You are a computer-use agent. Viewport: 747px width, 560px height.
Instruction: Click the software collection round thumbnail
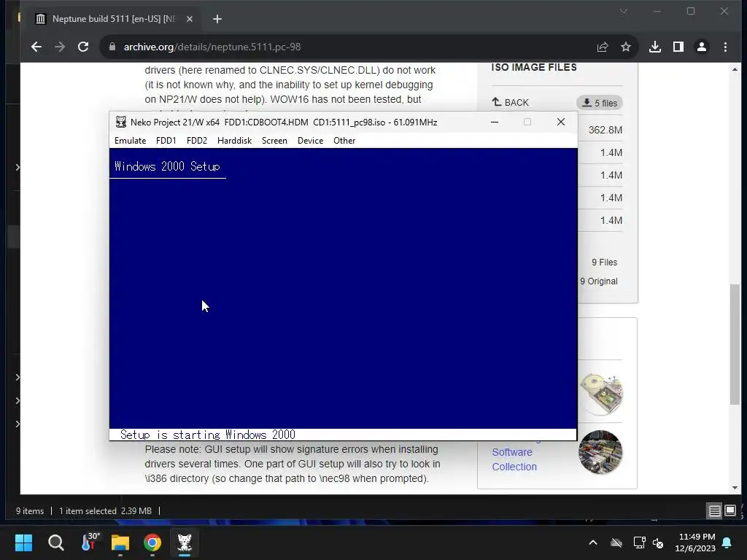(x=600, y=452)
